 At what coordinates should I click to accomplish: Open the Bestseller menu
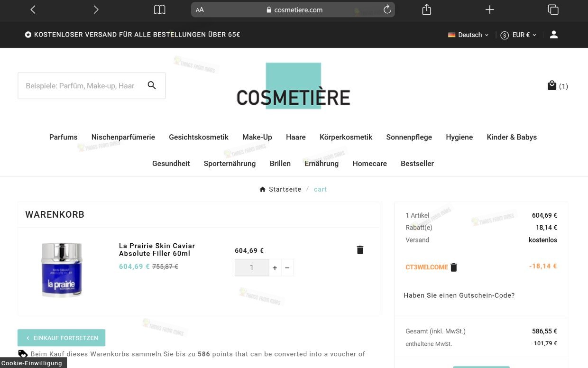tap(417, 163)
